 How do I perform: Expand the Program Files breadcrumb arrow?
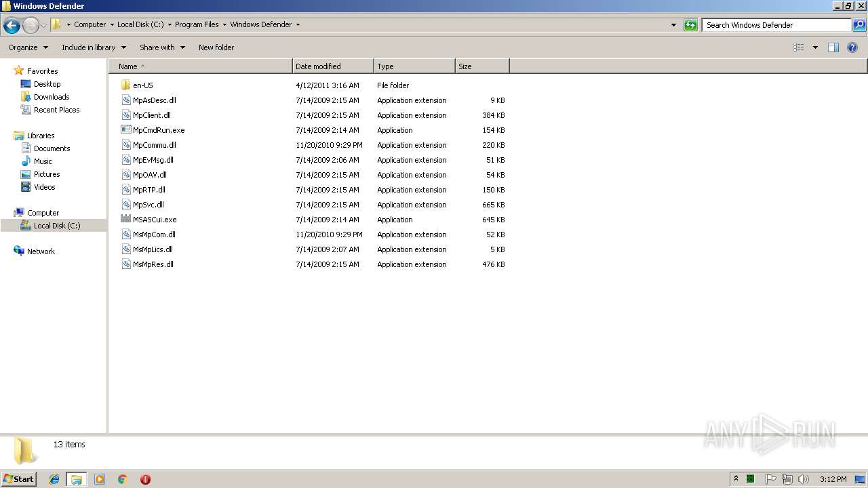coord(224,24)
